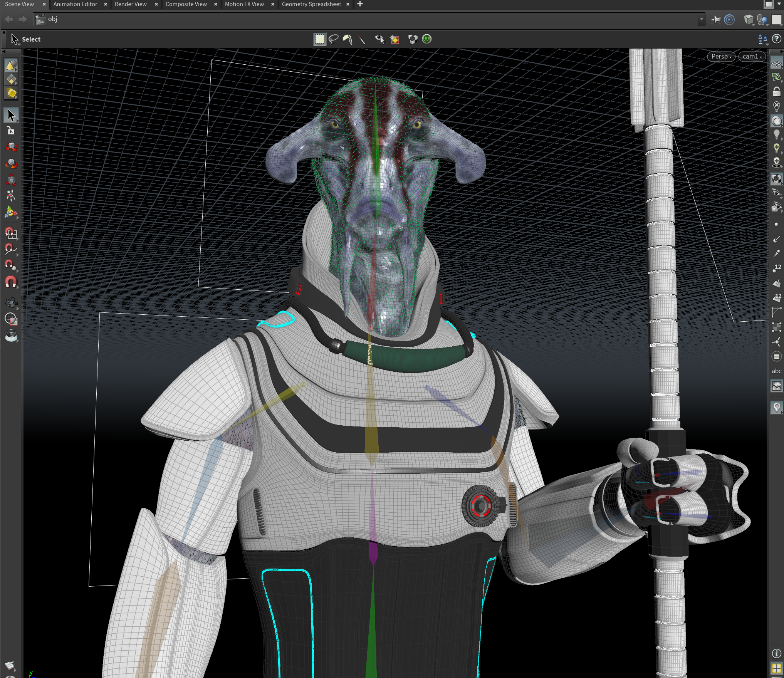Select the laser picking tool

click(x=361, y=39)
